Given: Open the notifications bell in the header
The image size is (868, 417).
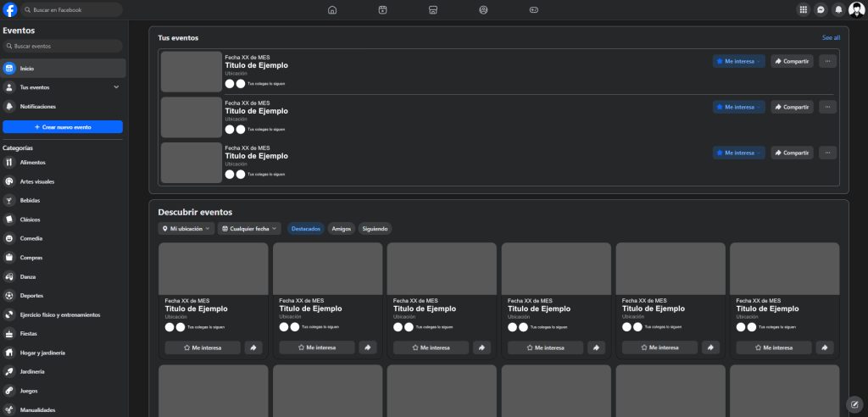Looking at the screenshot, I should (x=838, y=10).
